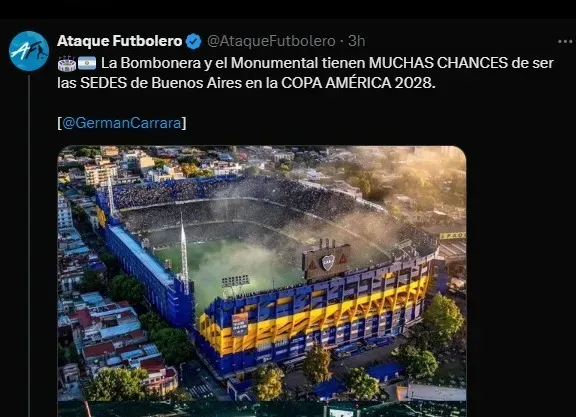Click the COPA AMÉRICA 2028 text
Image resolution: width=576 pixels, height=417 pixels.
358,83
